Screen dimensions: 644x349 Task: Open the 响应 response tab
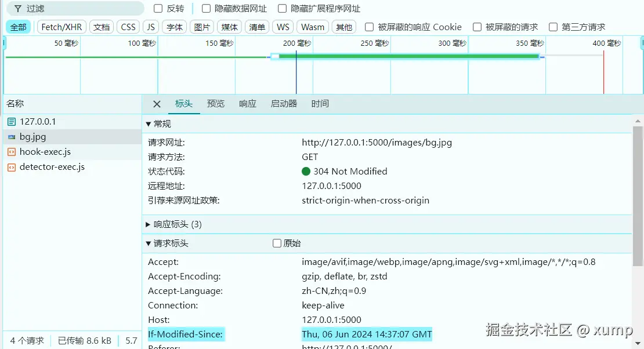(248, 104)
